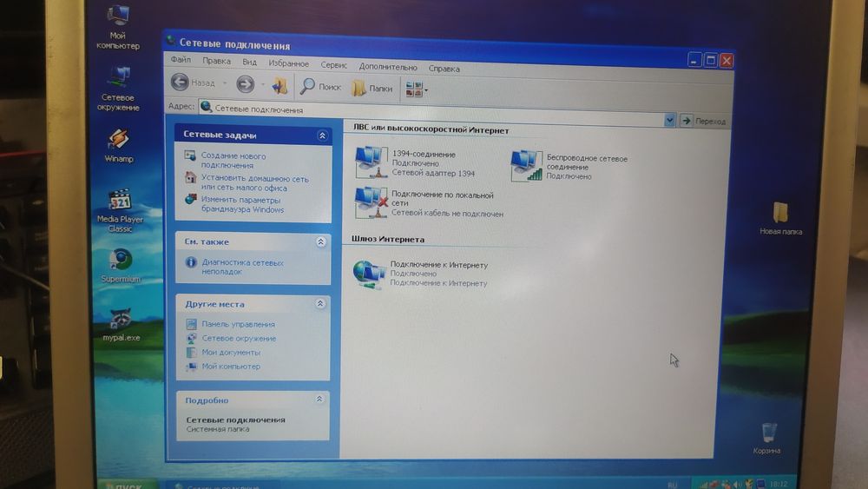868x489 pixels.
Task: Click the Переход go button
Action: 703,121
